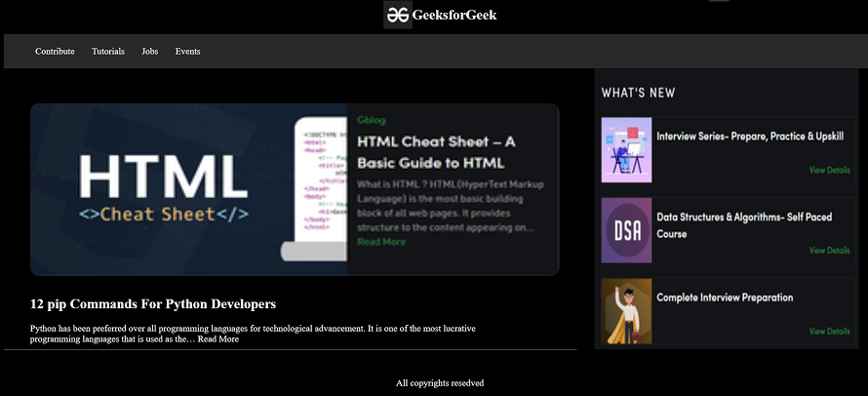Screen dimensions: 868x396
Task: Click Read More after the Python excerpt
Action: (218, 339)
